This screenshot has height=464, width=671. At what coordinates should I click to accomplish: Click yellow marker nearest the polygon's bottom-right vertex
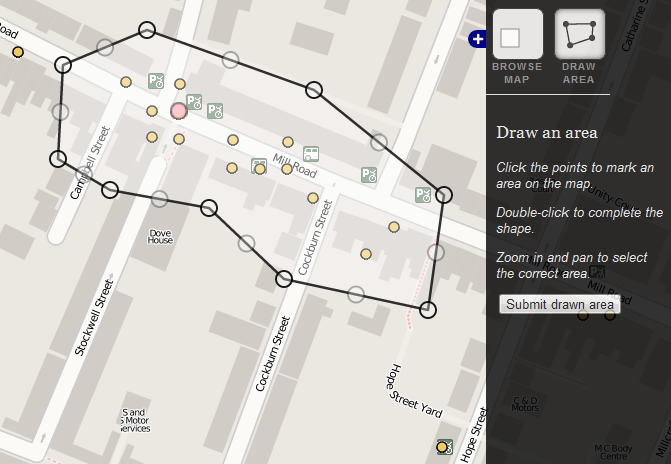[x=365, y=254]
